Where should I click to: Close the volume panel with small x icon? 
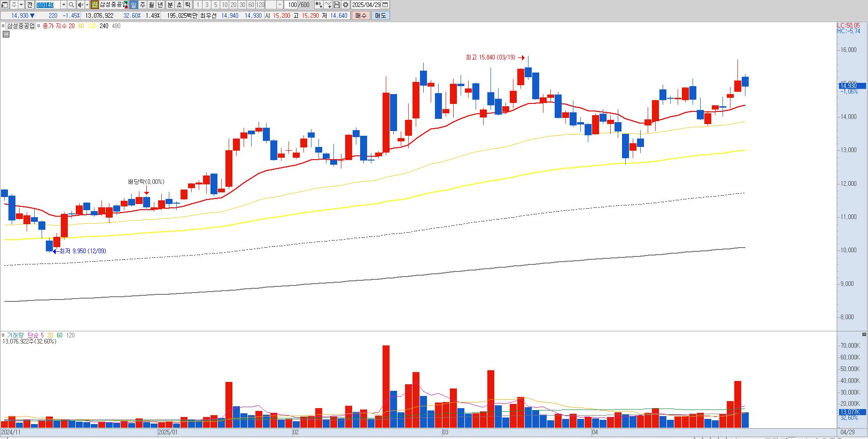pyautogui.click(x=864, y=334)
